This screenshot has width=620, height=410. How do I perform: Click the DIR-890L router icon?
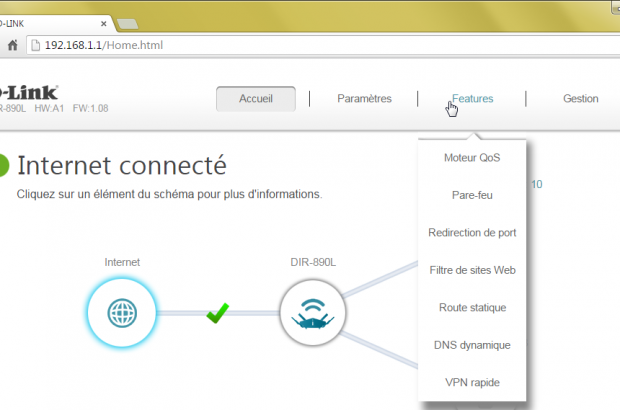coord(311,314)
